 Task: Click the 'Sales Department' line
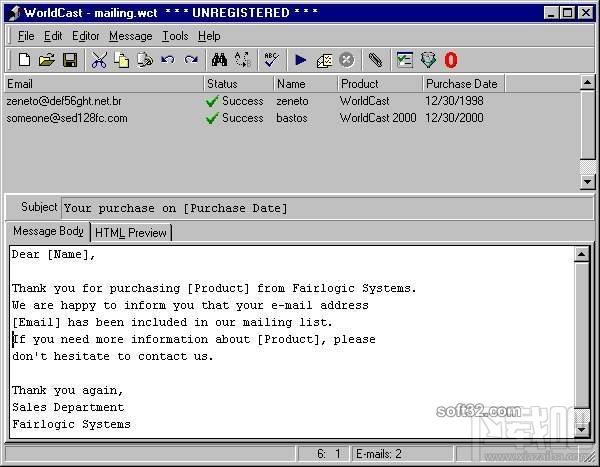click(x=68, y=407)
